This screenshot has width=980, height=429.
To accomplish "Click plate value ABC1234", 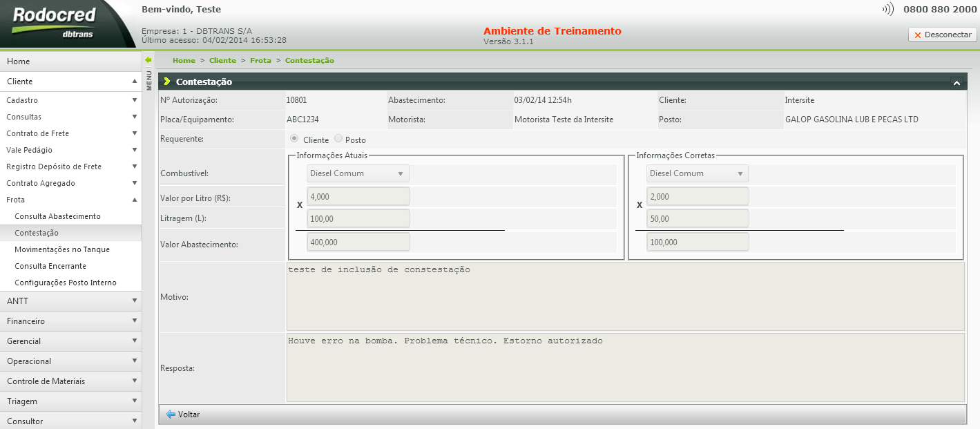I will click(302, 120).
